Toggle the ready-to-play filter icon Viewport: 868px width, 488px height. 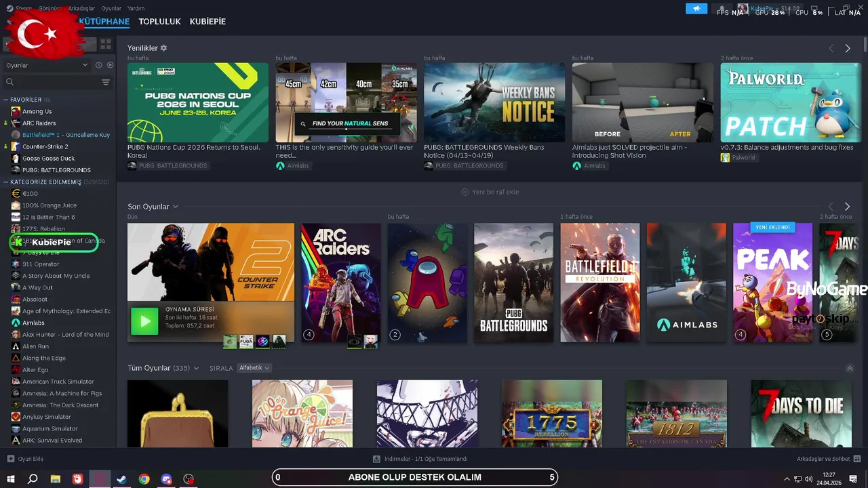click(110, 65)
